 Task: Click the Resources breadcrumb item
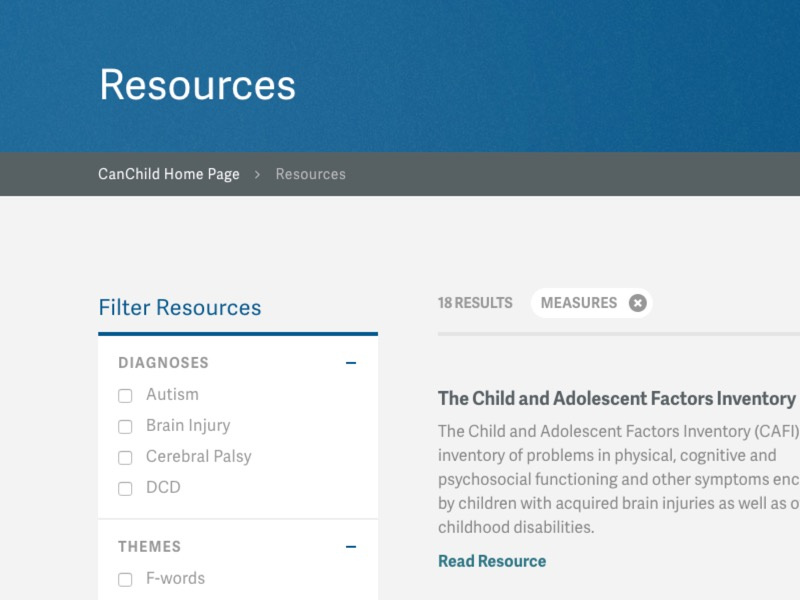[310, 174]
